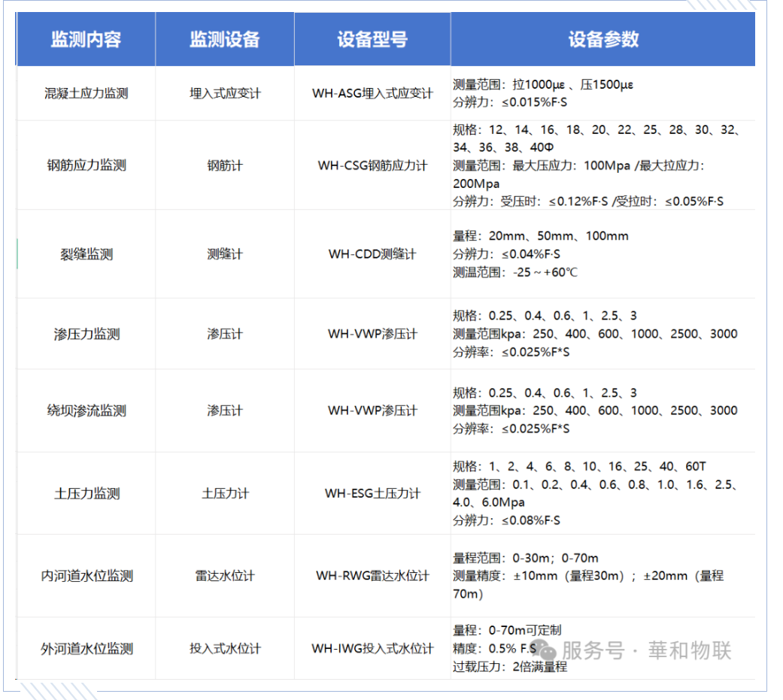Click the 过载压力 2倍满量程 line
Image resolution: width=783 pixels, height=700 pixels.
pos(510,667)
